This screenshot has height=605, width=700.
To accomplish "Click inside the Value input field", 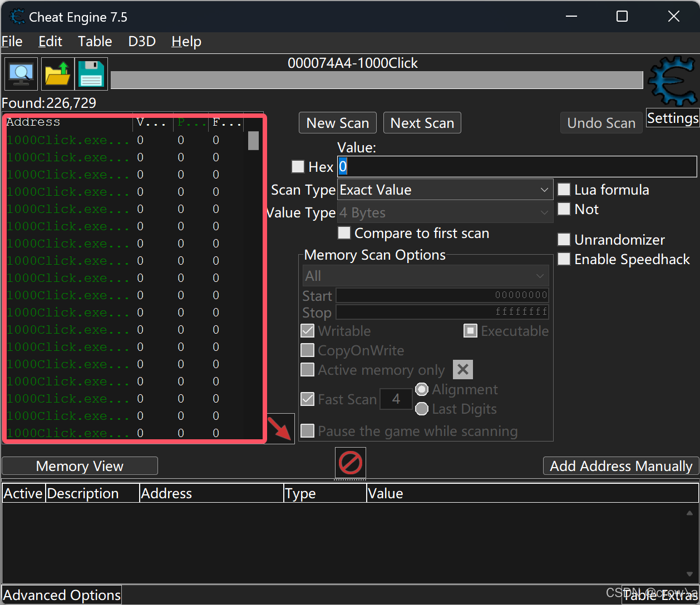I will [x=501, y=166].
